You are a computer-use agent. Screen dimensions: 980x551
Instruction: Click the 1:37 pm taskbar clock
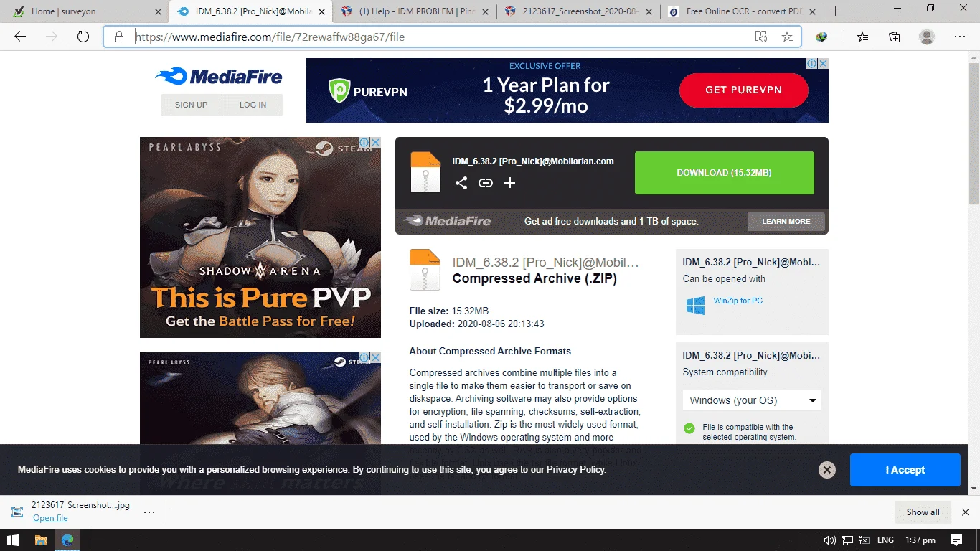point(920,540)
